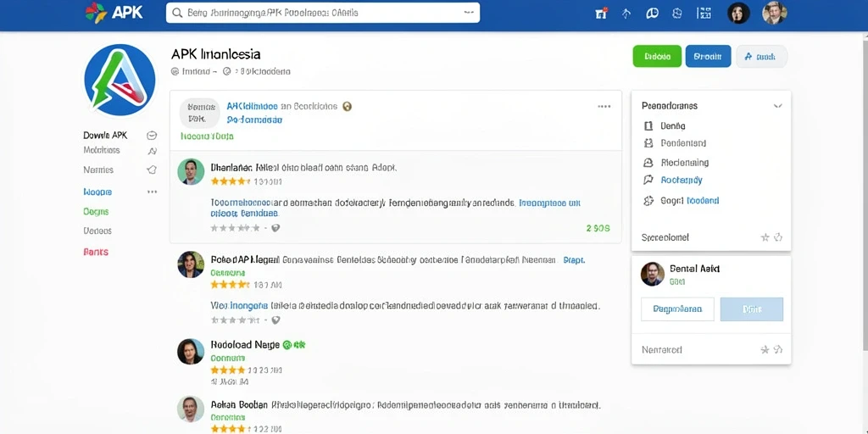868x434 pixels.
Task: Click the gray star row under the first review
Action: tap(236, 227)
